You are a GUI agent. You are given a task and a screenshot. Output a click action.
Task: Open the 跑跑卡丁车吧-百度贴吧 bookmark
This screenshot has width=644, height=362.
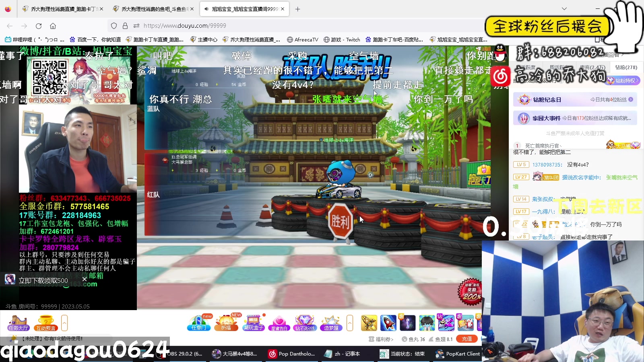[x=394, y=39]
